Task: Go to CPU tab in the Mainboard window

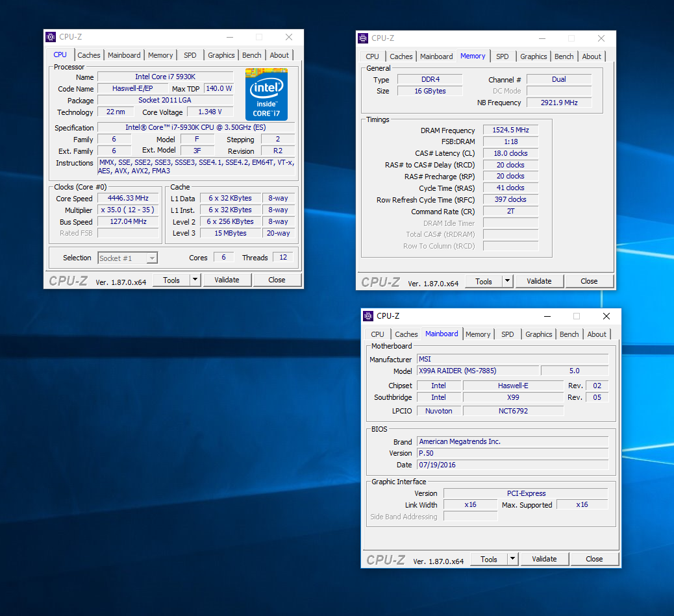Action: [x=377, y=334]
